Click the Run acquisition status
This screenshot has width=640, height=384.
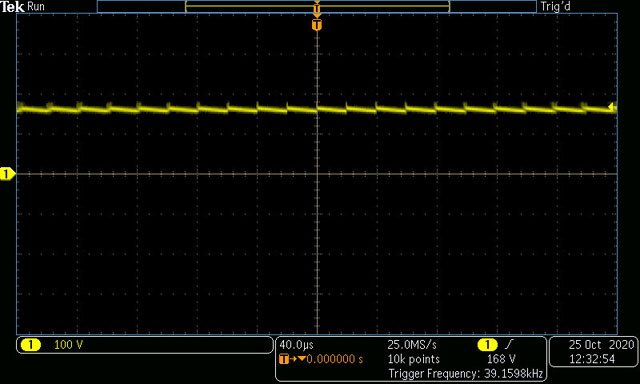36,7
